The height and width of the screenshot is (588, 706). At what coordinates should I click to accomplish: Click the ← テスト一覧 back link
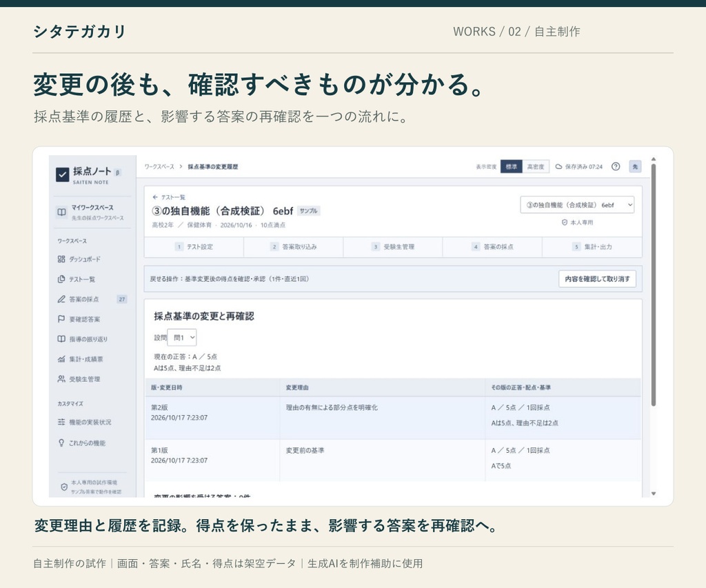click(x=169, y=197)
